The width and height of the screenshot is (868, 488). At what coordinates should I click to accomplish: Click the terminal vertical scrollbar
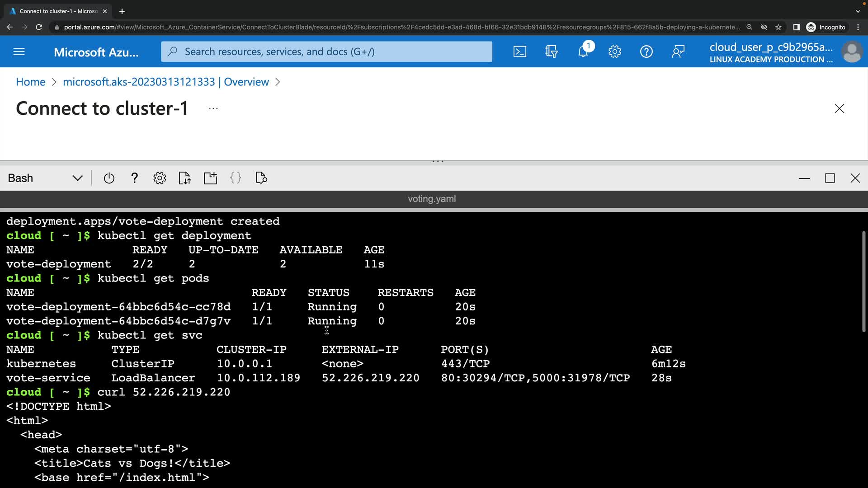(863, 281)
